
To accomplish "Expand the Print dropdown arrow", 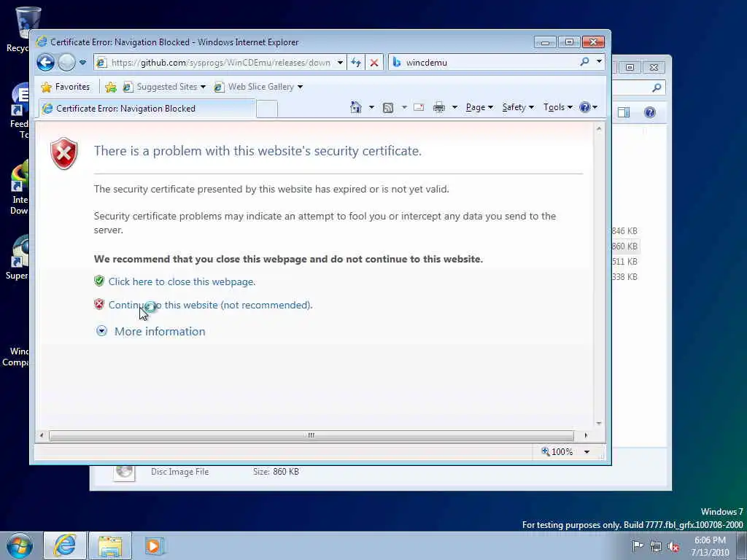I will click(454, 108).
